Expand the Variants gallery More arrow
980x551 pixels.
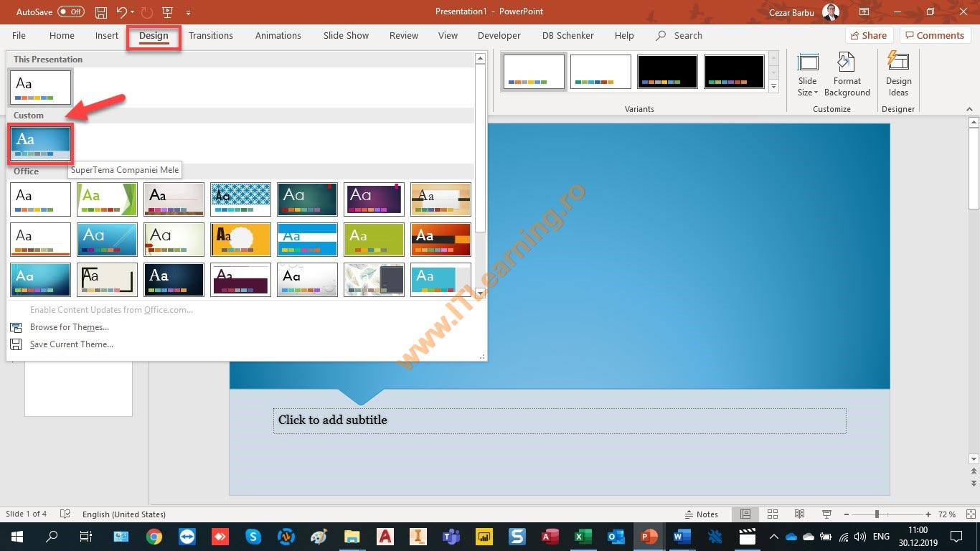coord(773,86)
